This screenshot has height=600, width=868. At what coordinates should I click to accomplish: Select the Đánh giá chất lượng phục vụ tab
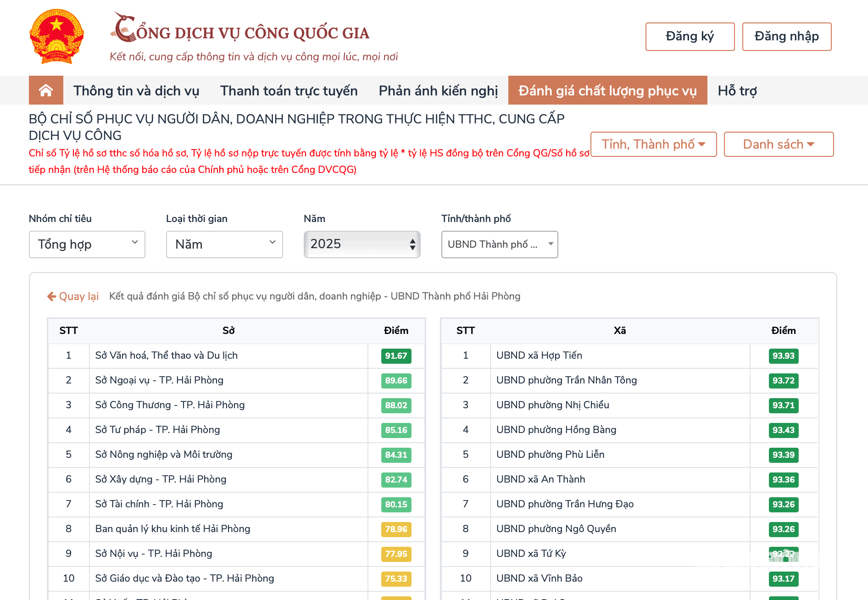click(x=607, y=90)
